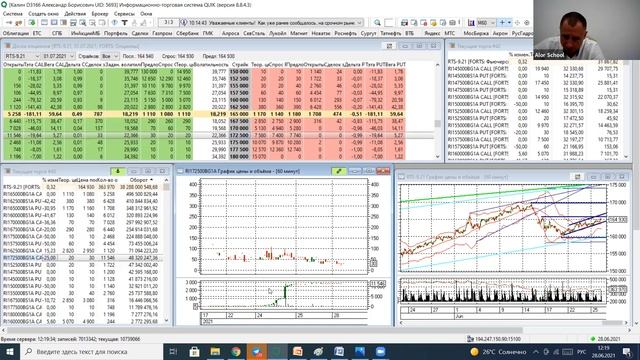This screenshot has height=360, width=640.
Task: Click the crosshair target icon in toolbar
Action: tap(527, 23)
